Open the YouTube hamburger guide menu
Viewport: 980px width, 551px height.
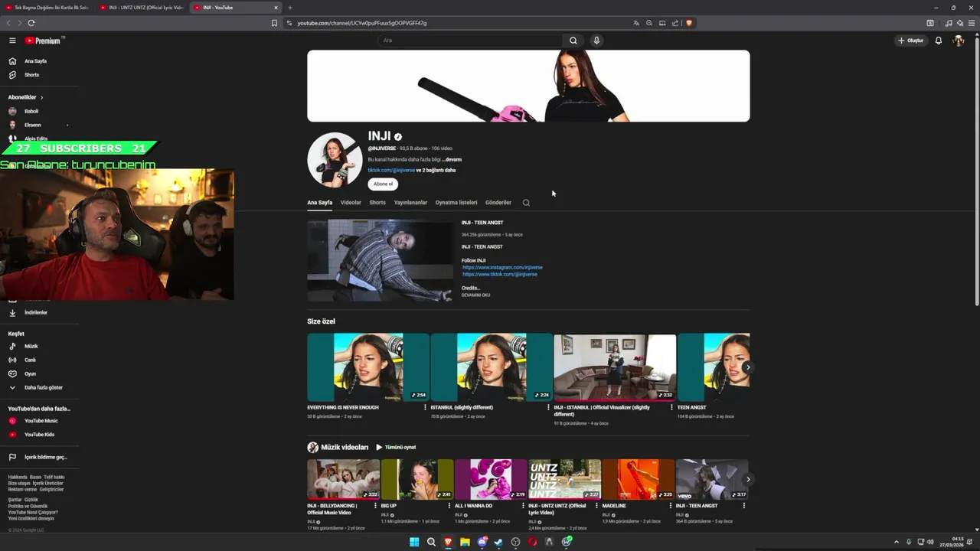click(x=12, y=41)
